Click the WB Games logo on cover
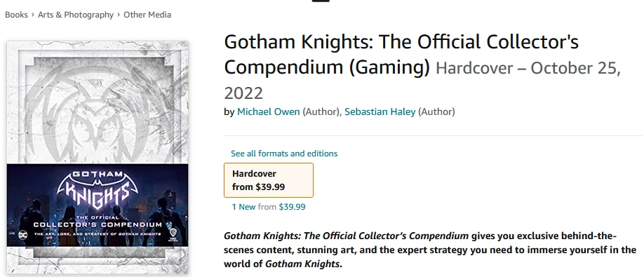Image resolution: width=644 pixels, height=277 pixels. (173, 234)
